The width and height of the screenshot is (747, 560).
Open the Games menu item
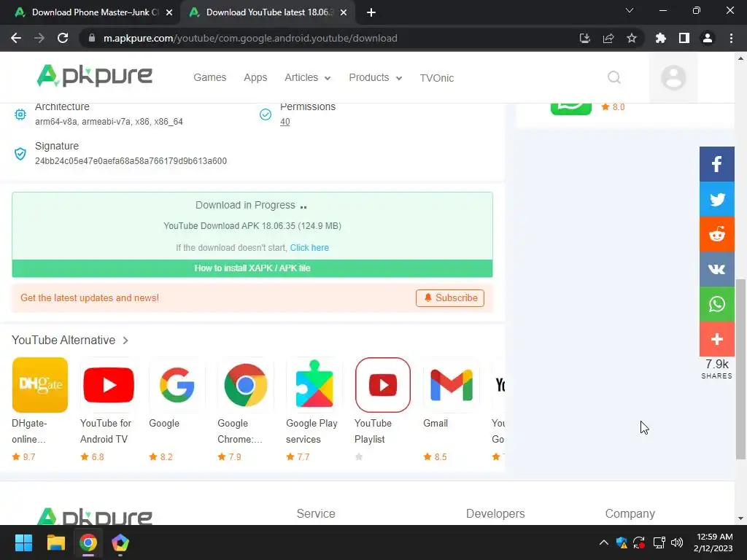tap(209, 77)
